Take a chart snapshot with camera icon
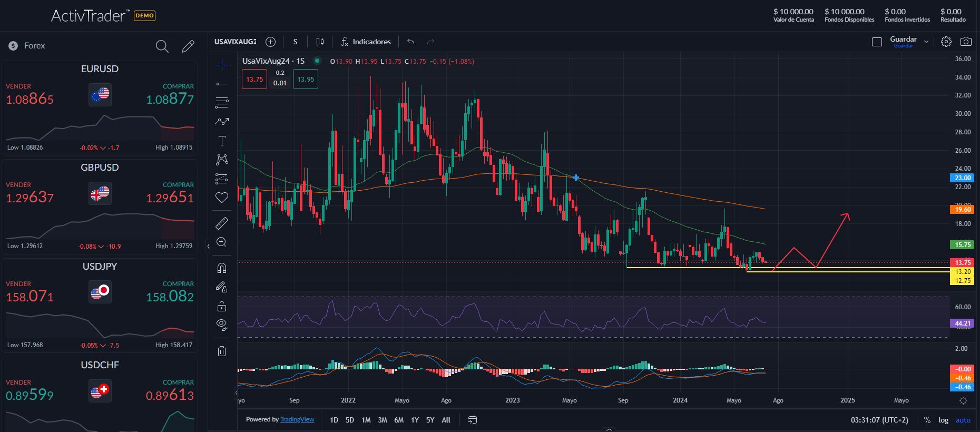Screen dimensions: 980x432 coord(966,42)
